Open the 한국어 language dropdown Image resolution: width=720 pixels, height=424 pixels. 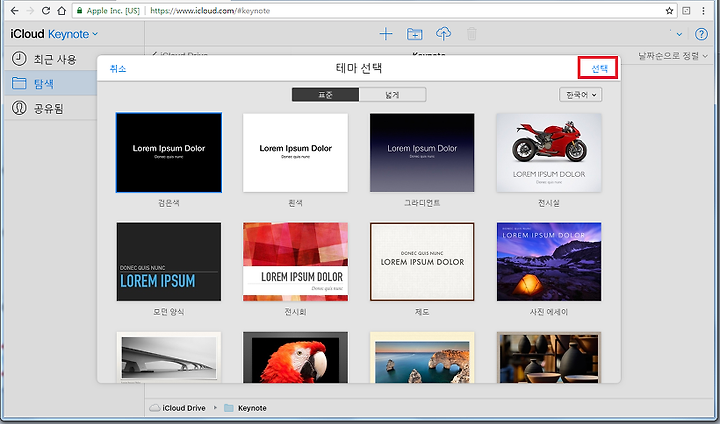click(x=580, y=95)
